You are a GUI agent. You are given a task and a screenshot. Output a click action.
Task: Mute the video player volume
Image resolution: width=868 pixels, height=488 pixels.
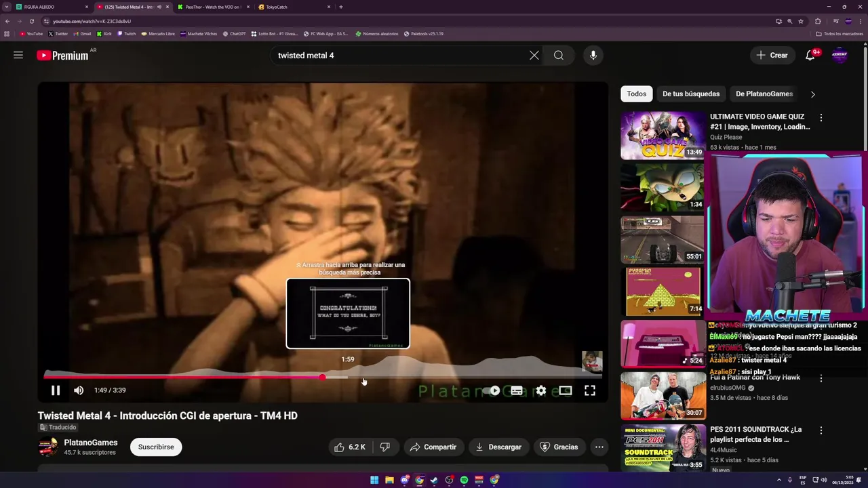coord(79,390)
